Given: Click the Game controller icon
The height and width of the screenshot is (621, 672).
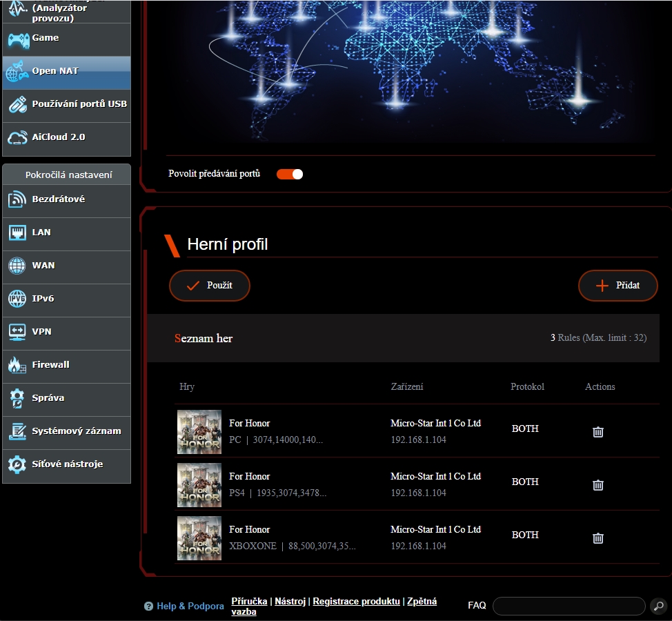Looking at the screenshot, I should [x=17, y=39].
